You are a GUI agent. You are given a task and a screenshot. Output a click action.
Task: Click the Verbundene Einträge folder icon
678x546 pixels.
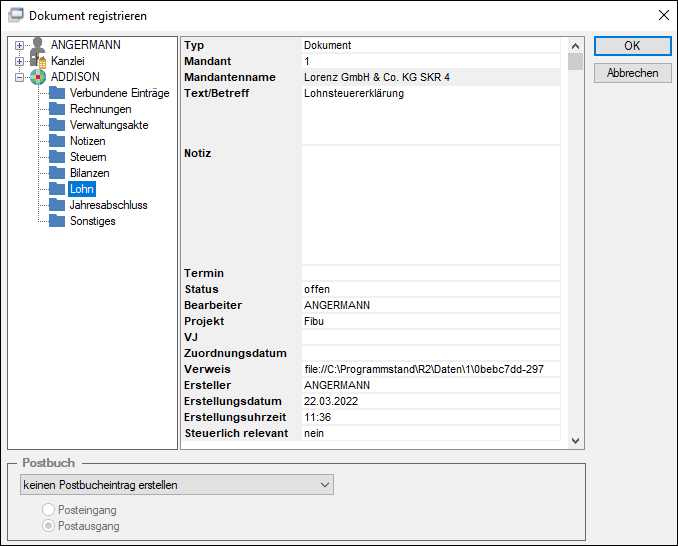coord(57,93)
